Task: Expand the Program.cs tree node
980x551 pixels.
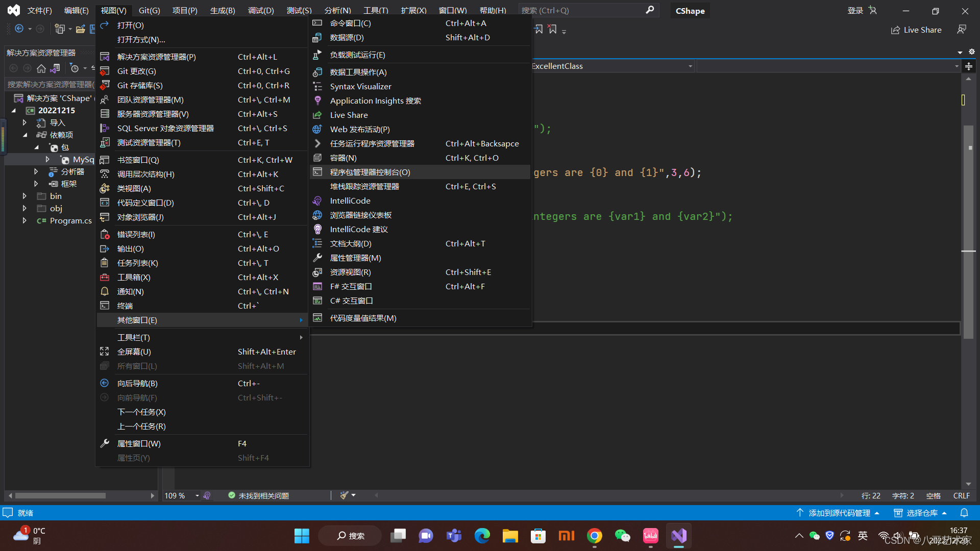Action: tap(24, 220)
